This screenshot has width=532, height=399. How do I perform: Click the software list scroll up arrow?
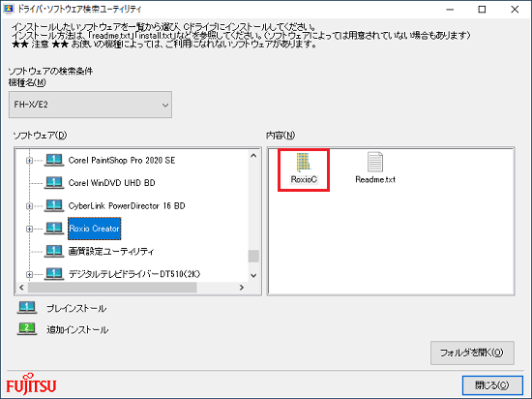point(253,156)
